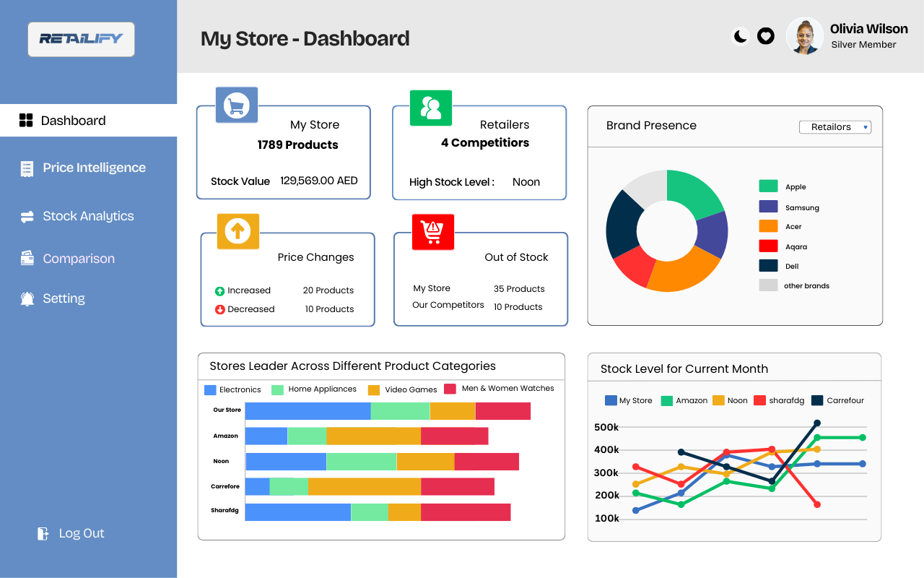Image resolution: width=924 pixels, height=578 pixels.
Task: Open the Dashboard panel icon
Action: point(27,120)
